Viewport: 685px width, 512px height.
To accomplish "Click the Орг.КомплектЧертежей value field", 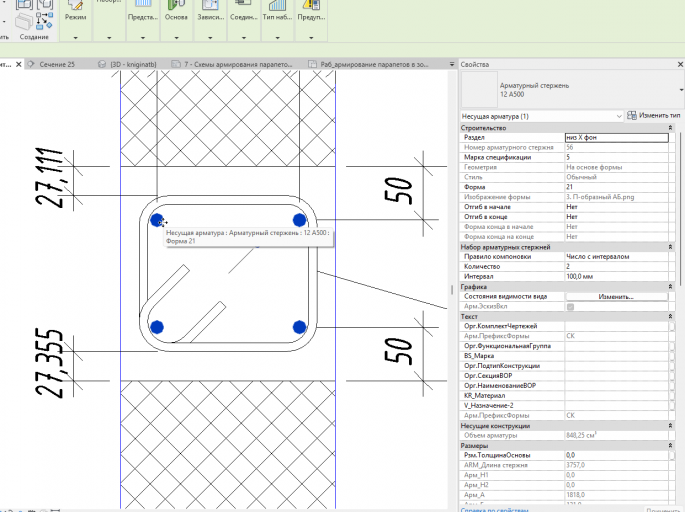I will [616, 326].
